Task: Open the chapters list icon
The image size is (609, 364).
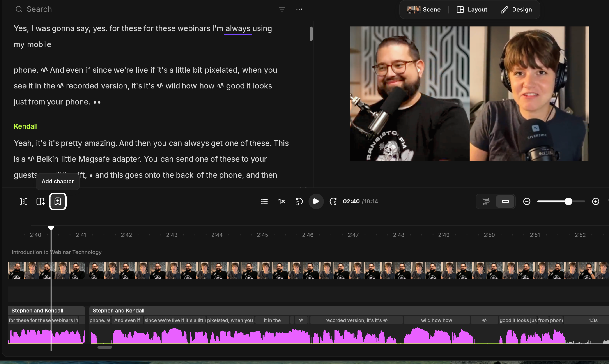Action: click(264, 201)
